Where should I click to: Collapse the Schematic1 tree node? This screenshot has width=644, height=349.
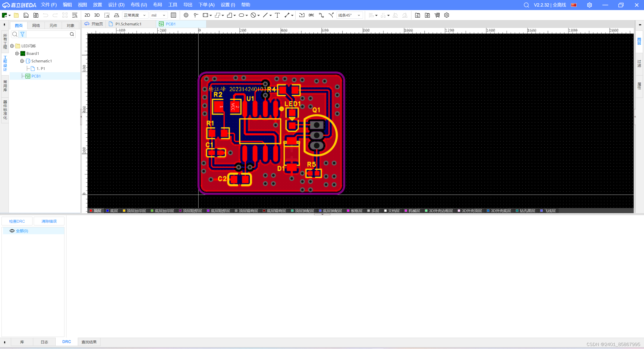22,61
